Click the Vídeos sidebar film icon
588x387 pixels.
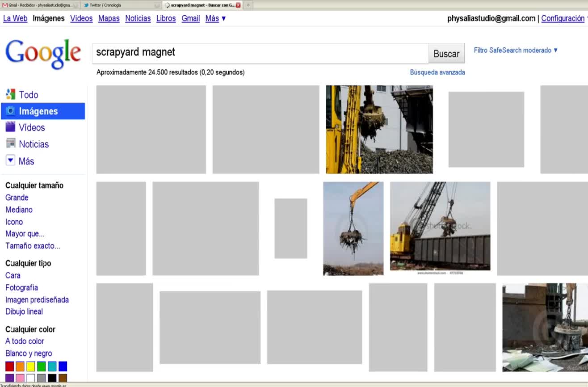(10, 127)
